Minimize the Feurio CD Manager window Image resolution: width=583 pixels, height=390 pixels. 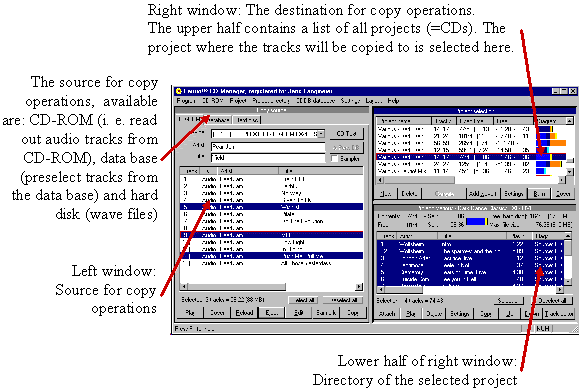(x=555, y=91)
